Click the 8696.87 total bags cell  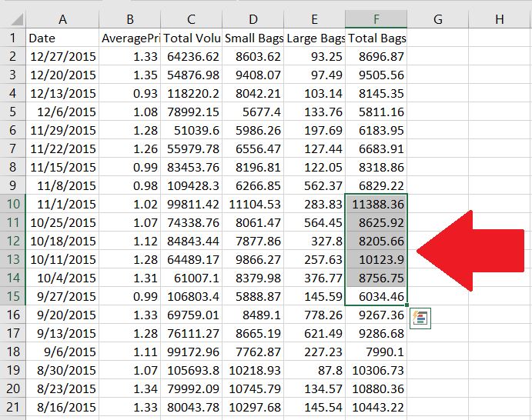tap(376, 56)
